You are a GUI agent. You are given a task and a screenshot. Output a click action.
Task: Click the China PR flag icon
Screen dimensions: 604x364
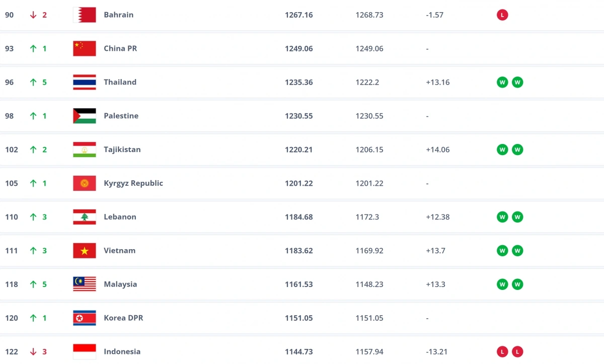pyautogui.click(x=84, y=48)
